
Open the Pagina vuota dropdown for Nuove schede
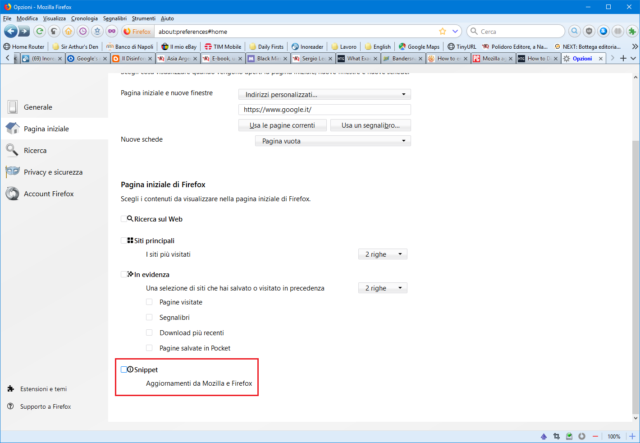332,141
